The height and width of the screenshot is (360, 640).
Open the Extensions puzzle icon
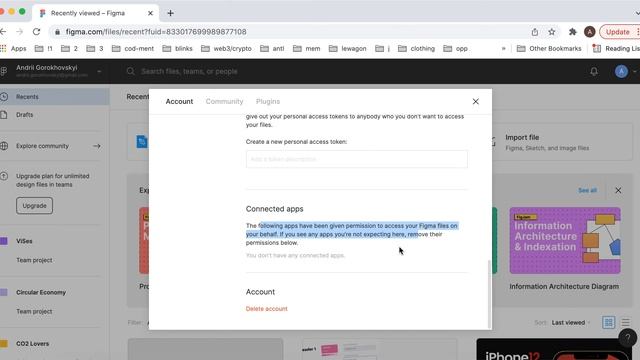click(x=573, y=32)
